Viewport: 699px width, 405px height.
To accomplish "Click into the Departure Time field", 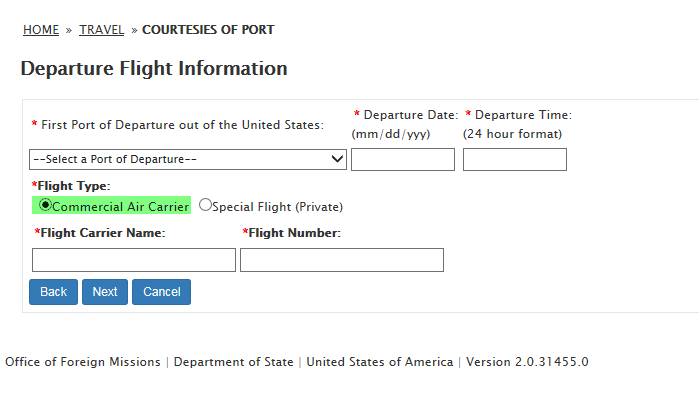I will (x=514, y=159).
